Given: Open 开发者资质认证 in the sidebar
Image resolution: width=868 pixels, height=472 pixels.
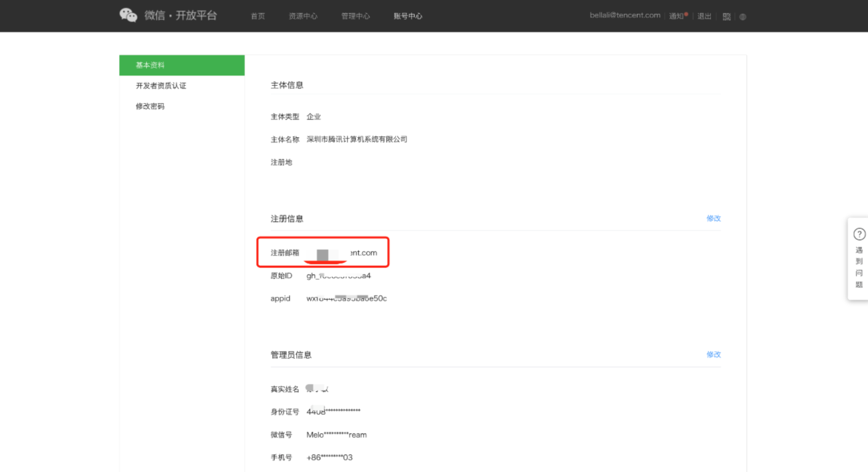Looking at the screenshot, I should [161, 85].
